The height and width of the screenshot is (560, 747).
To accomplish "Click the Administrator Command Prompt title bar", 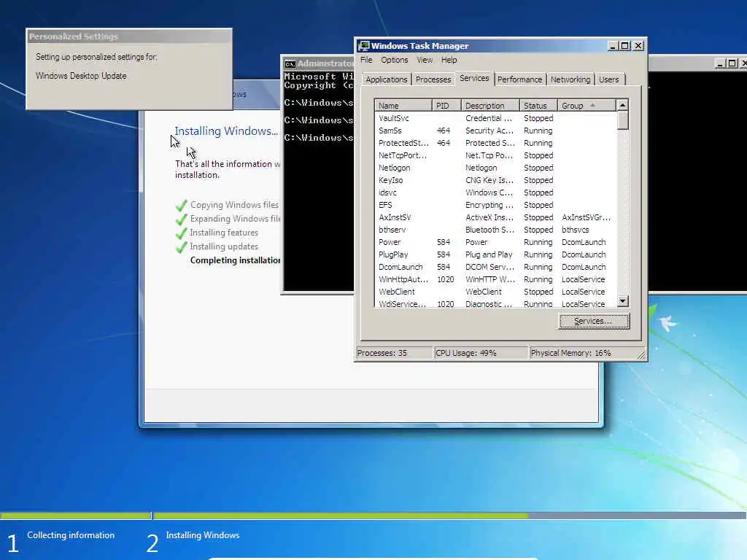I will 320,63.
